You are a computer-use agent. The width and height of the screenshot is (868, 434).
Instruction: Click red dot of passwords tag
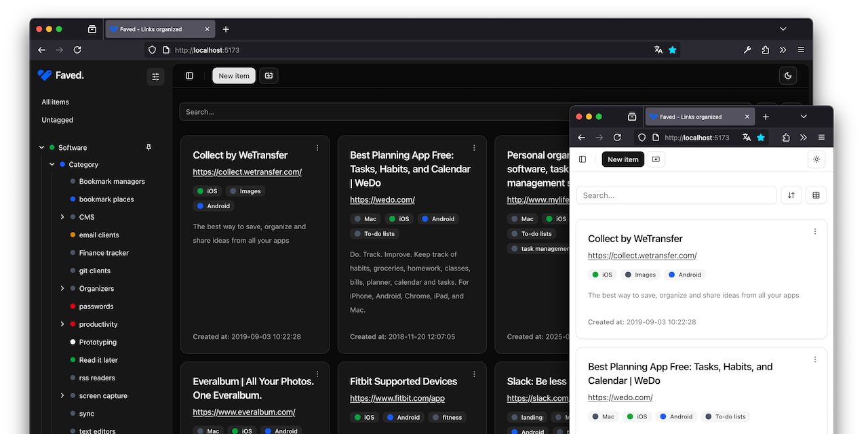pyautogui.click(x=73, y=307)
